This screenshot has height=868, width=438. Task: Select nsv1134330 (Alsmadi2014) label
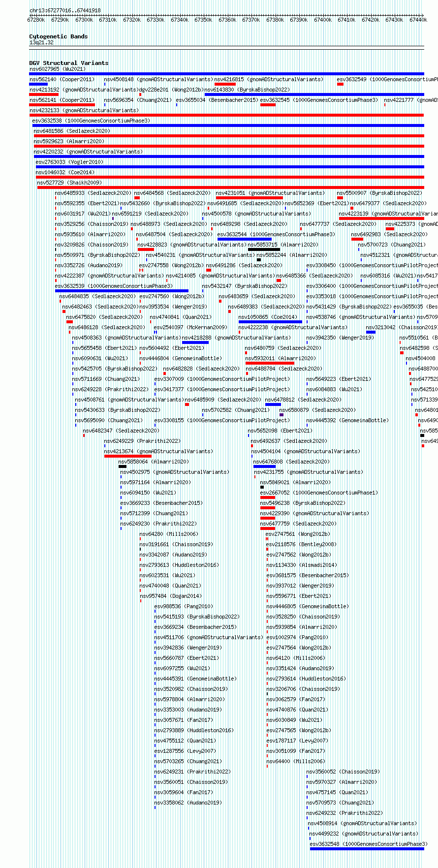pos(302,565)
